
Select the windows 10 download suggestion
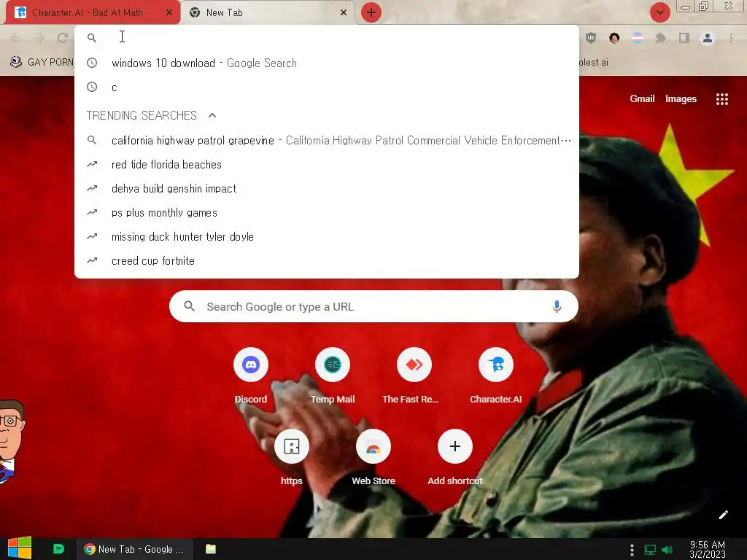tap(327, 63)
